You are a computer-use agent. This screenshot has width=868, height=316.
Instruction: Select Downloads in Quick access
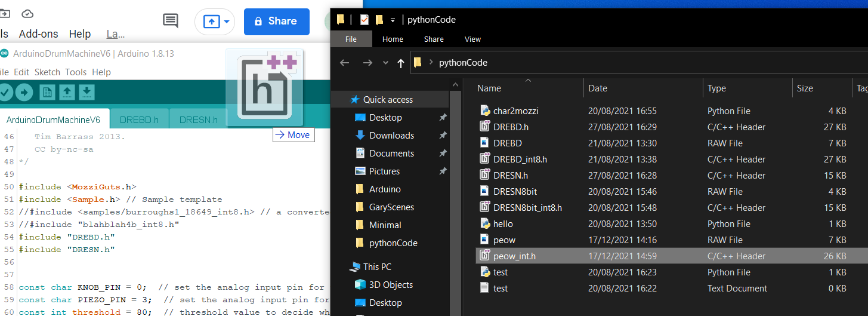coord(391,136)
